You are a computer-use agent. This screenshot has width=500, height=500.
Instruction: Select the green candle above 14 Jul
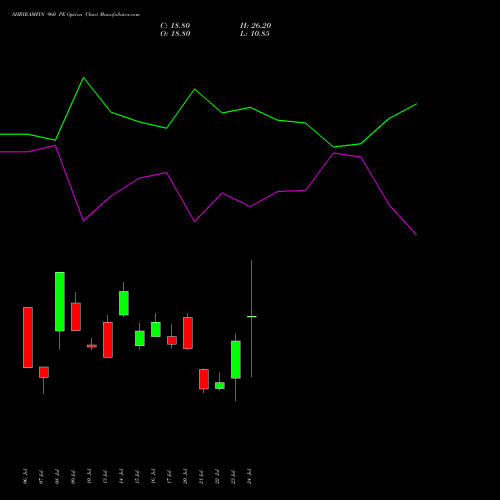[124, 303]
